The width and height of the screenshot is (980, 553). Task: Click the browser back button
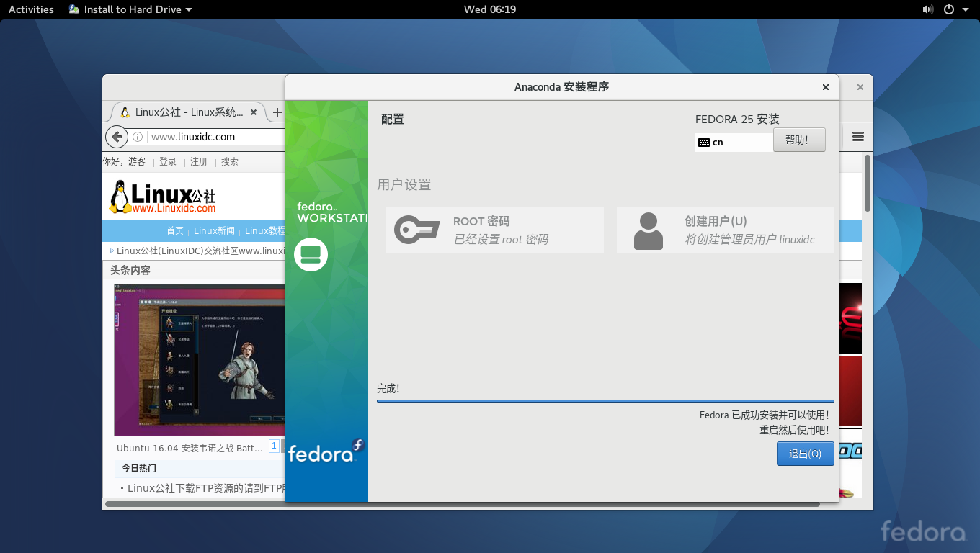[116, 136]
